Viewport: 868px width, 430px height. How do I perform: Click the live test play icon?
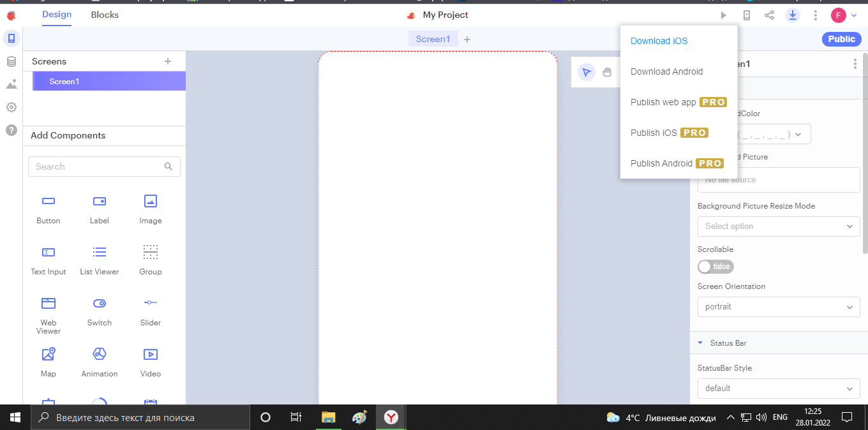[x=723, y=15]
